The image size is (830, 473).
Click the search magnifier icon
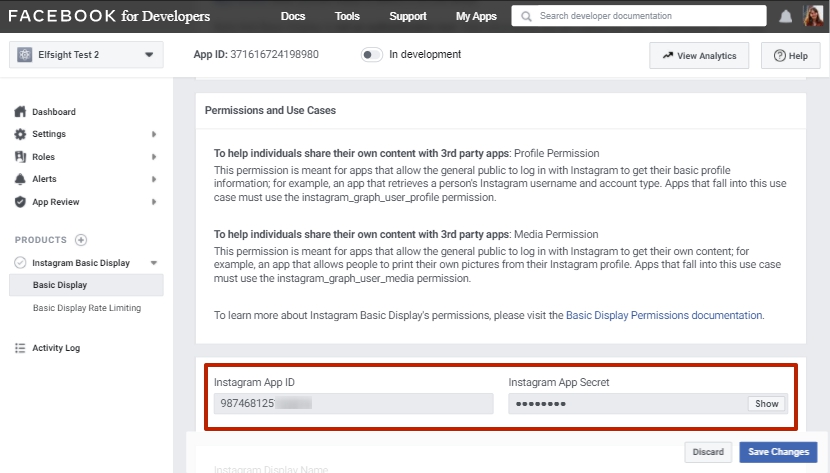[x=526, y=16]
